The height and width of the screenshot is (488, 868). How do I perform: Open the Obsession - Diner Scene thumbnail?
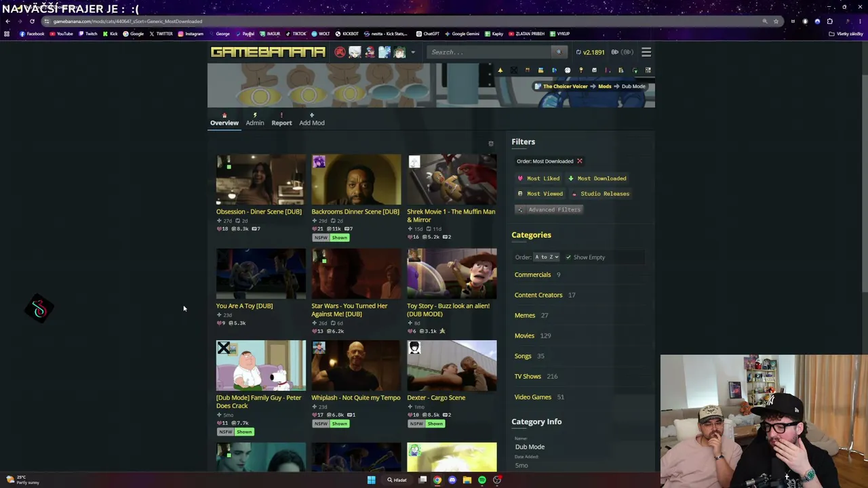click(260, 180)
